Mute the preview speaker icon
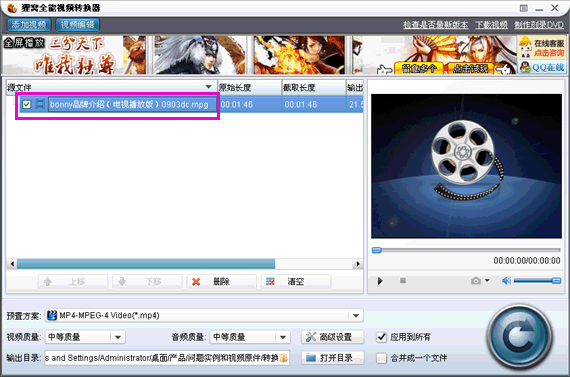The width and height of the screenshot is (570, 377). (x=506, y=281)
